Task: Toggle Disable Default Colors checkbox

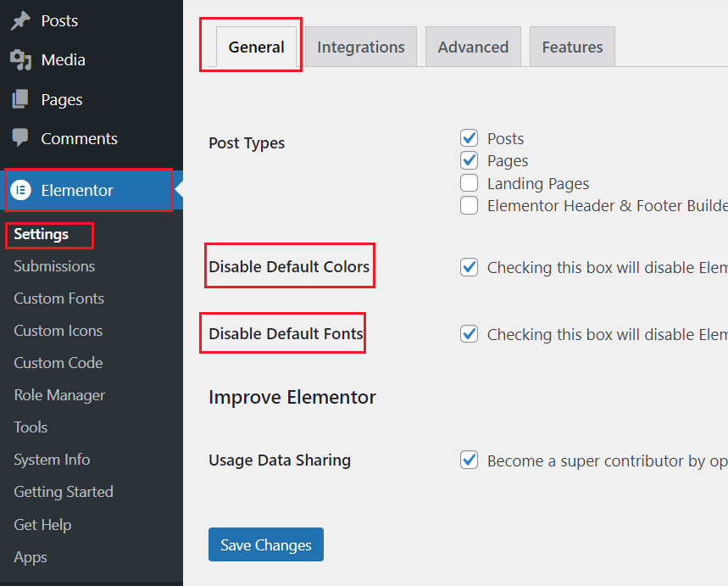Action: tap(469, 267)
